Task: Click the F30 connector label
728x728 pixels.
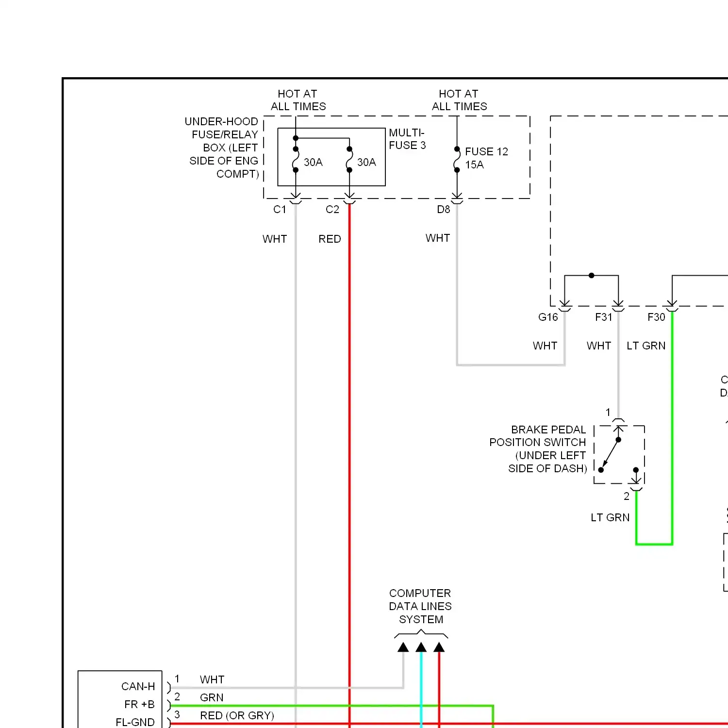Action: [656, 317]
